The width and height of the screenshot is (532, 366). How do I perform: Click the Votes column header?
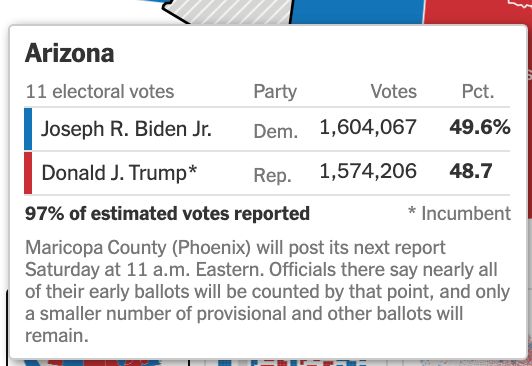(393, 91)
